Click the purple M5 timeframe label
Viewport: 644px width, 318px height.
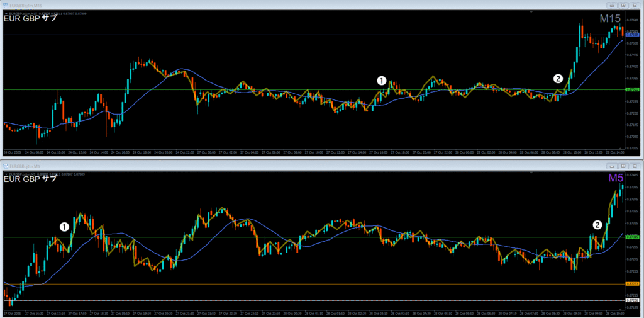pyautogui.click(x=615, y=179)
